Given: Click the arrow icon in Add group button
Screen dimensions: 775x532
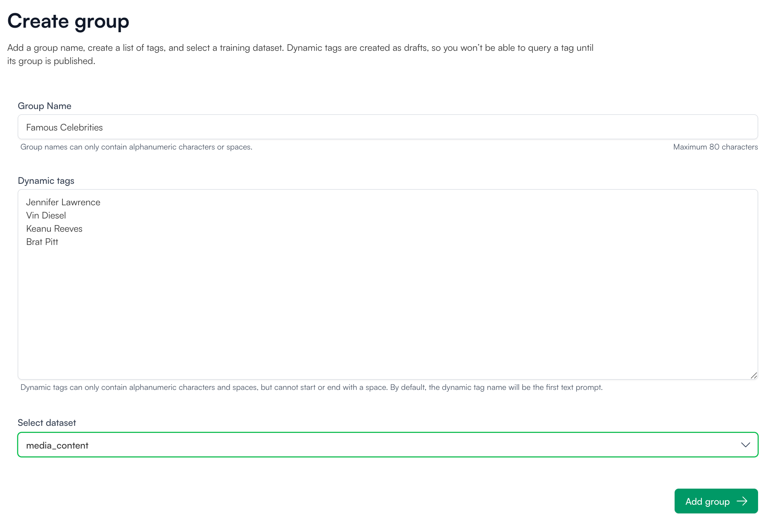Looking at the screenshot, I should [742, 501].
